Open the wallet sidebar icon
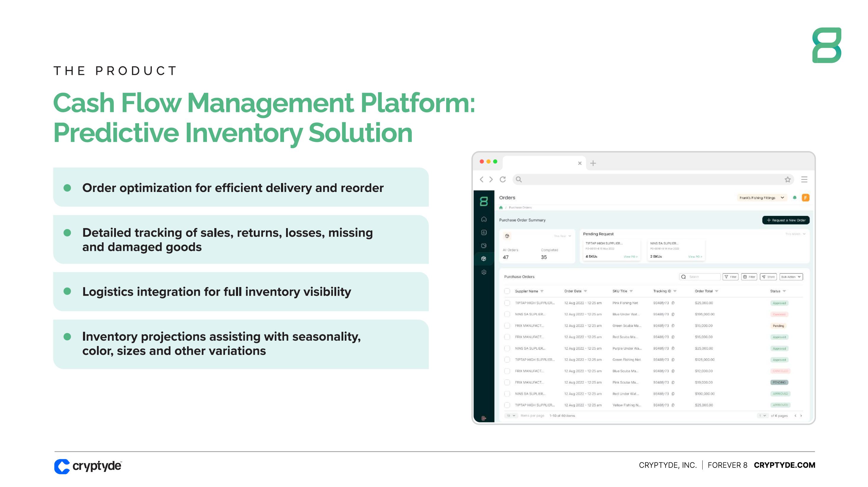The height and width of the screenshot is (487, 868). [x=484, y=246]
